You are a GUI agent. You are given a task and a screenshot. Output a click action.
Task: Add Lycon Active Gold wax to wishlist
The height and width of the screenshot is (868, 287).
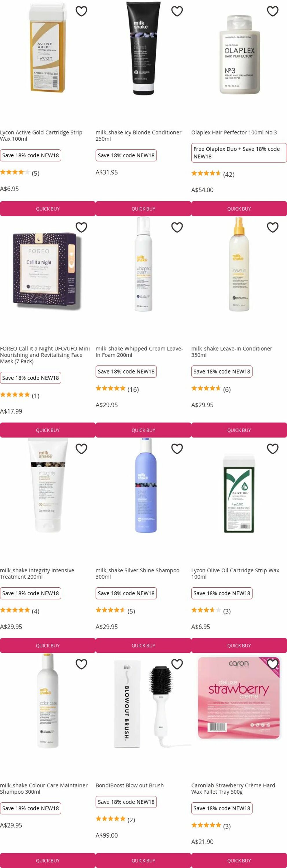(x=81, y=11)
